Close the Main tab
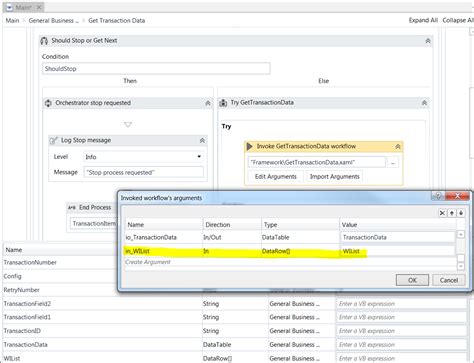The height and width of the screenshot is (363, 474). coord(39,7)
